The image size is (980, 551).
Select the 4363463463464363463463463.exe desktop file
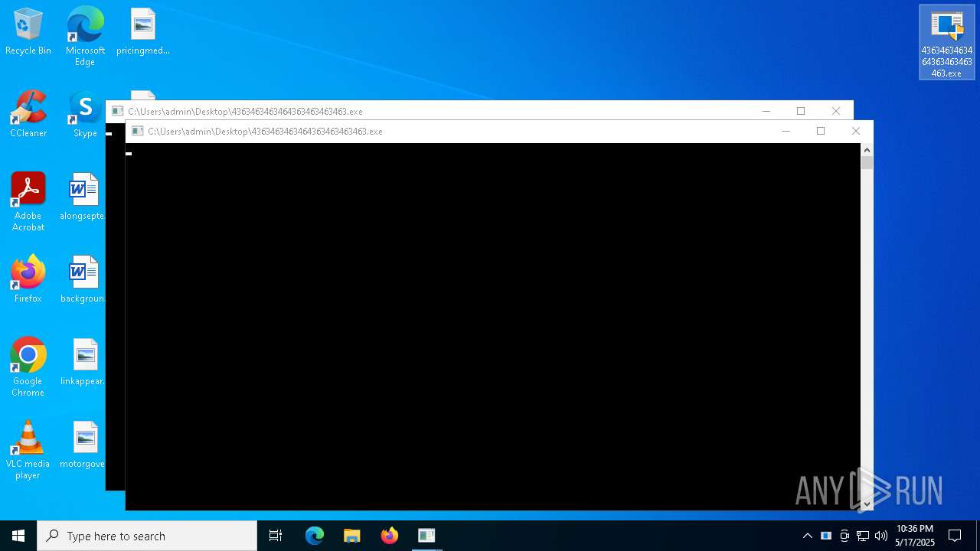pos(947,42)
